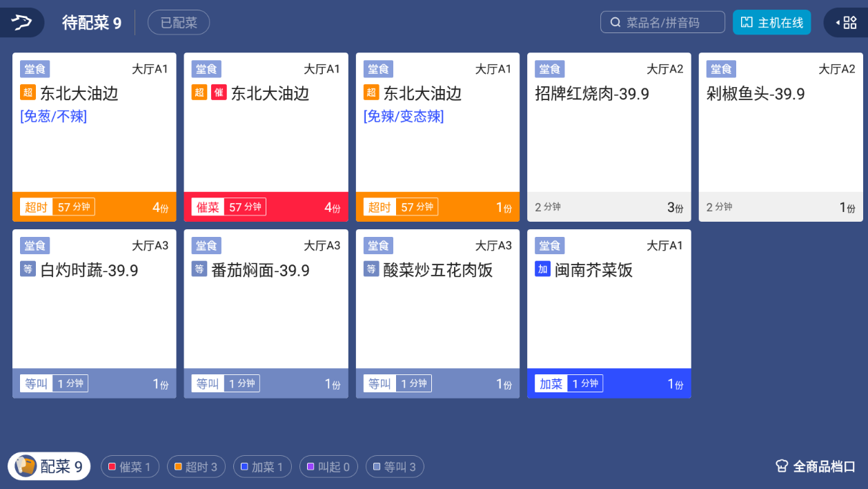Click the 3份 quantity on 招牌红烧肉 card
Image resolution: width=868 pixels, height=489 pixels.
pos(675,207)
